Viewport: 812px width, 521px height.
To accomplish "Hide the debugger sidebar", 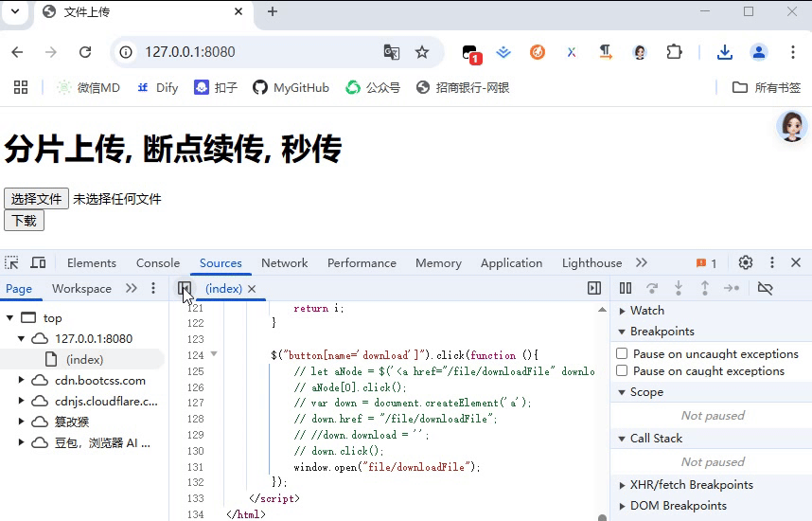I will pyautogui.click(x=594, y=288).
